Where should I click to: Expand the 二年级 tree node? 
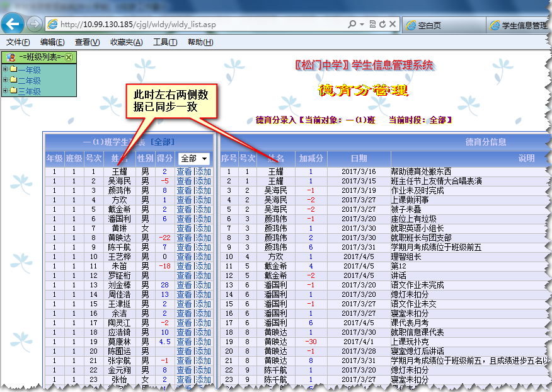click(5, 81)
